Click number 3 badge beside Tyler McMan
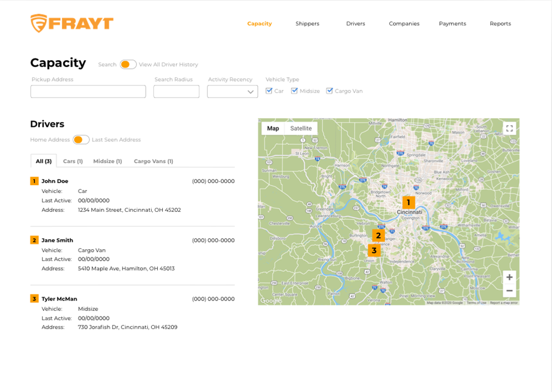 (34, 299)
